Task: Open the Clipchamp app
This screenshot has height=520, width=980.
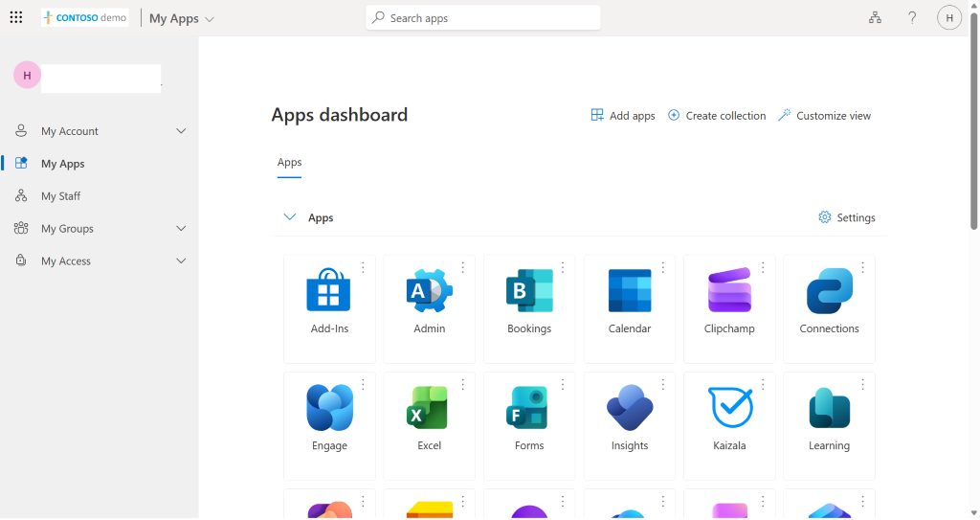Action: [729, 308]
